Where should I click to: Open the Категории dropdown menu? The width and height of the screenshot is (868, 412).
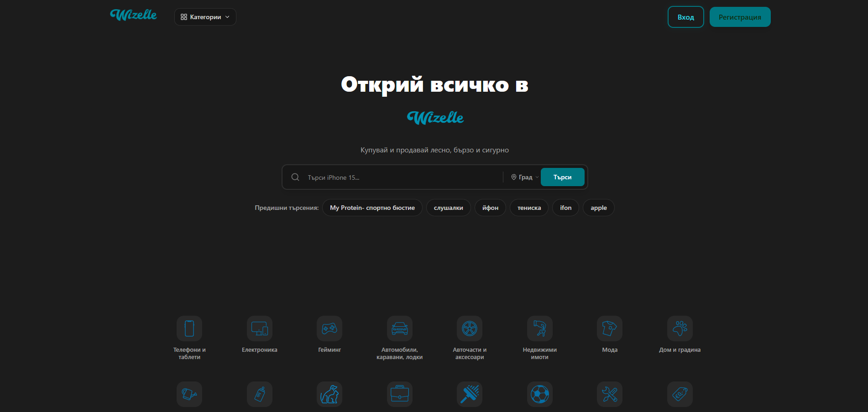[x=205, y=17]
